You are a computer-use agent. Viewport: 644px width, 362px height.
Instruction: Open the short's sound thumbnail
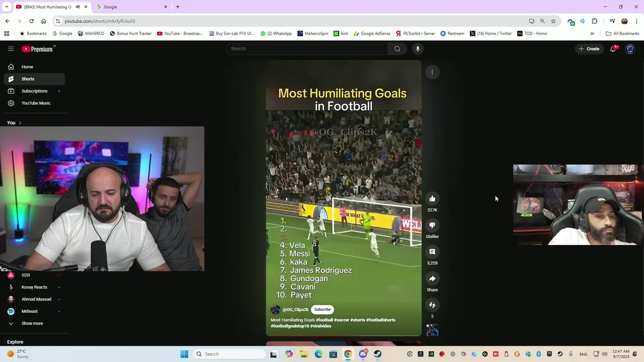point(432,330)
